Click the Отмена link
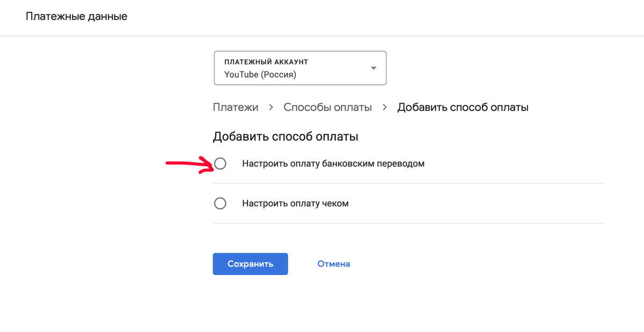 coord(333,264)
